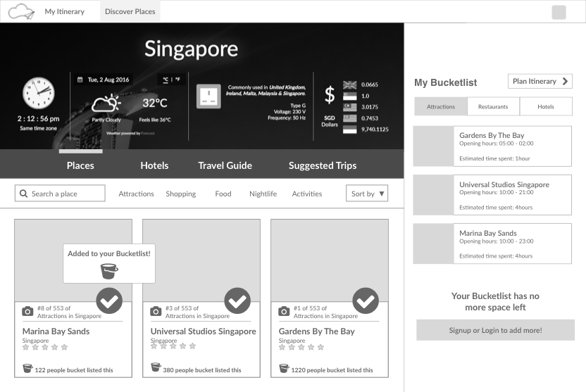The image size is (586, 392).
Task: Toggle the checkmark on Gardens By The Bay card
Action: click(x=366, y=301)
